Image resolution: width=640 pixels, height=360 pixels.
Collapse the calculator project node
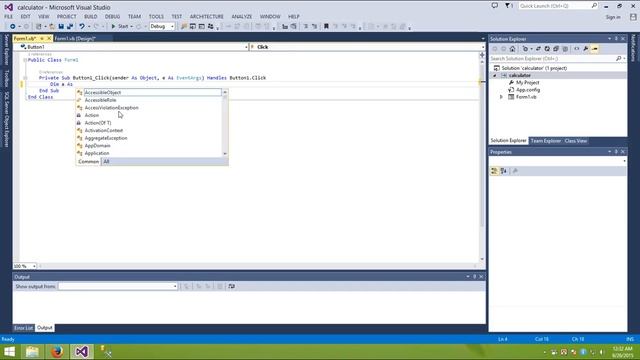tap(495, 76)
